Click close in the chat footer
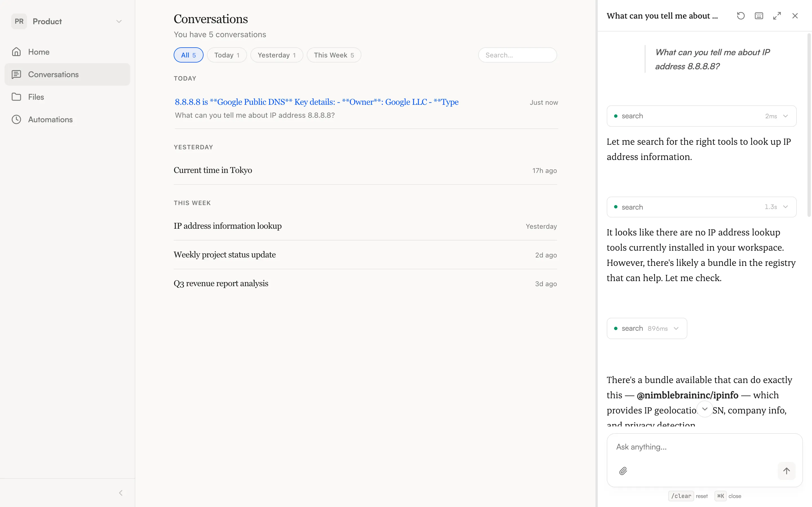Viewport: 812px width, 507px height. (x=735, y=496)
